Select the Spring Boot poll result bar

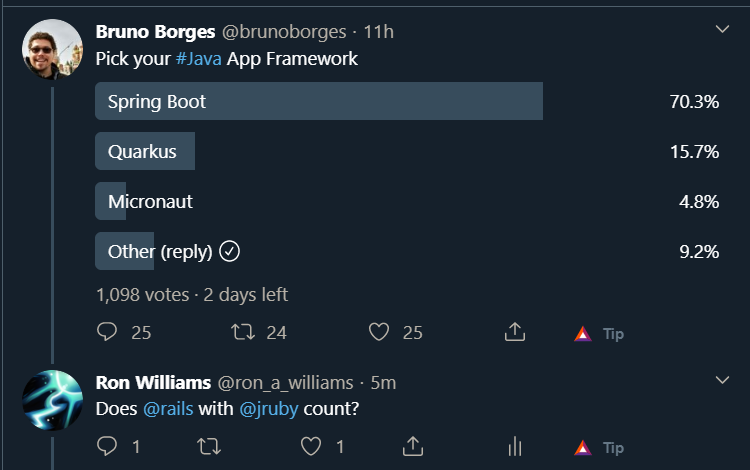[319, 101]
